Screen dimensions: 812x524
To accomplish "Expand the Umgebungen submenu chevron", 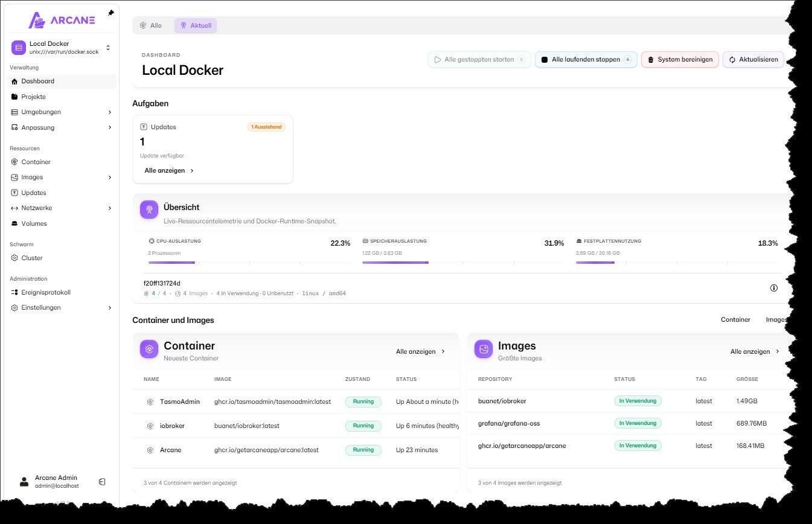I will tap(110, 112).
